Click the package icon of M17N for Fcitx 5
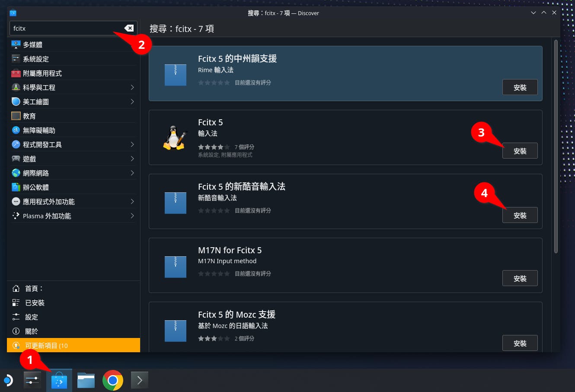575x392 pixels. (176, 266)
